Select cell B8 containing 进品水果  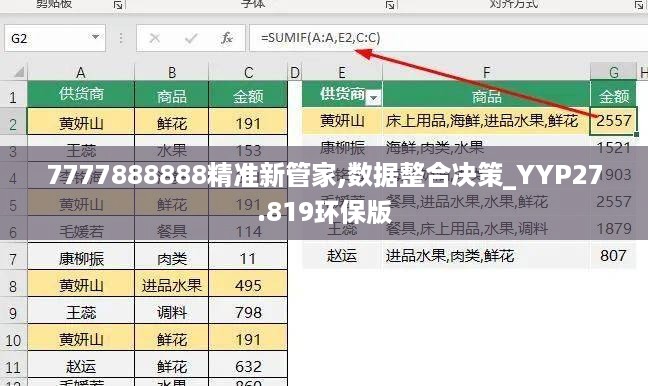pos(172,285)
